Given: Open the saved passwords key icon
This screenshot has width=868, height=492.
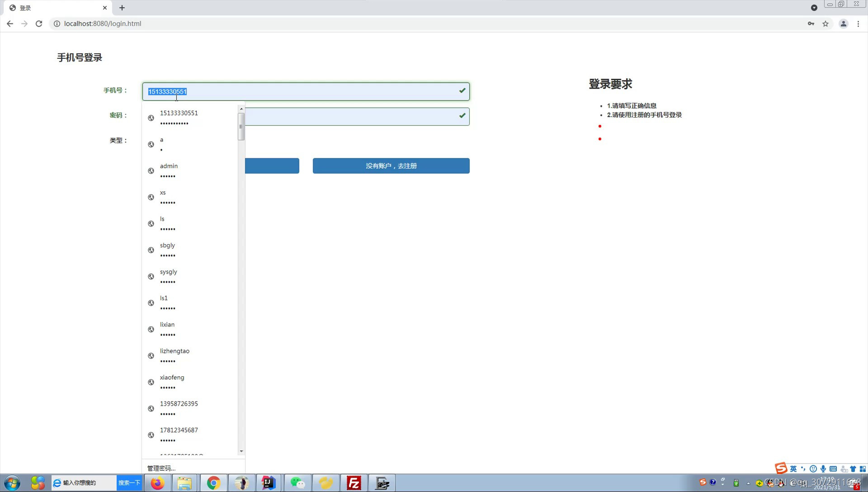Looking at the screenshot, I should [811, 24].
